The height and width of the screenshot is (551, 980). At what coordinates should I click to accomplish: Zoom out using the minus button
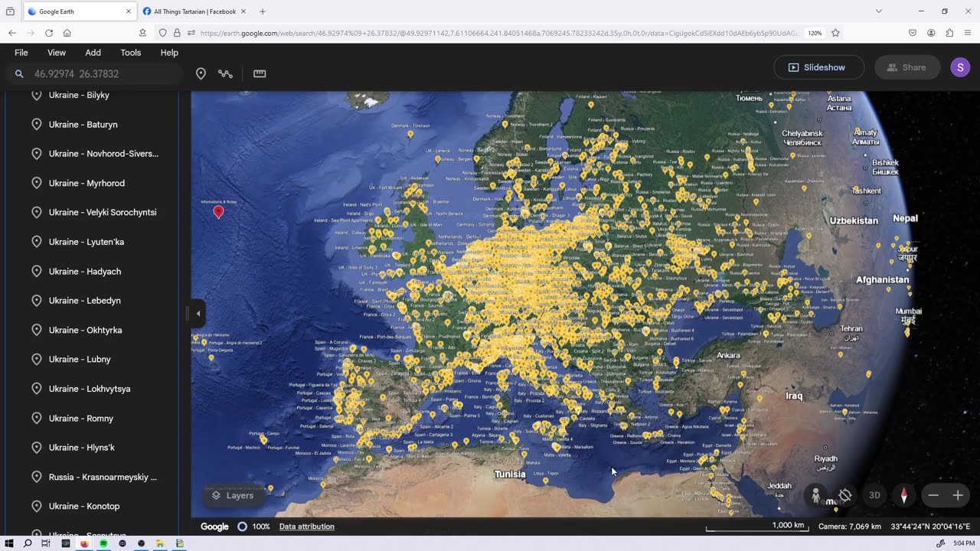tap(933, 495)
